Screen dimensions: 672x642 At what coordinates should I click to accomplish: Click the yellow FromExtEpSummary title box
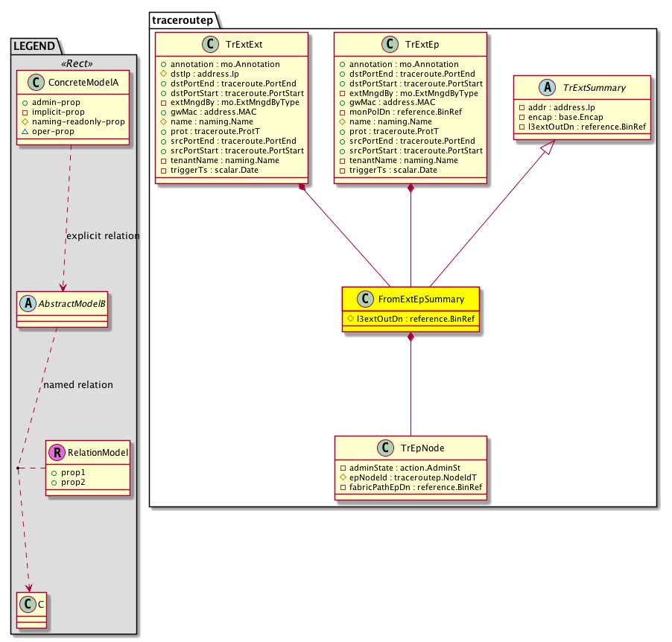pos(411,299)
